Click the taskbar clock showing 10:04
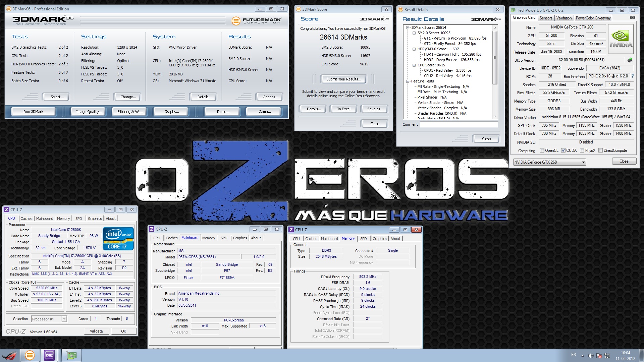Image resolution: width=644 pixels, height=362 pixels. tap(625, 356)
